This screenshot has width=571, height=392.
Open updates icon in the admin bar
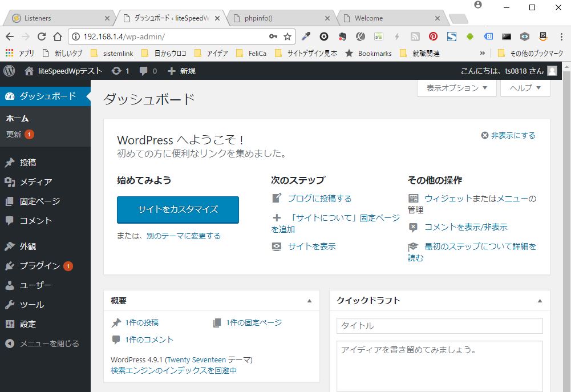click(x=120, y=71)
